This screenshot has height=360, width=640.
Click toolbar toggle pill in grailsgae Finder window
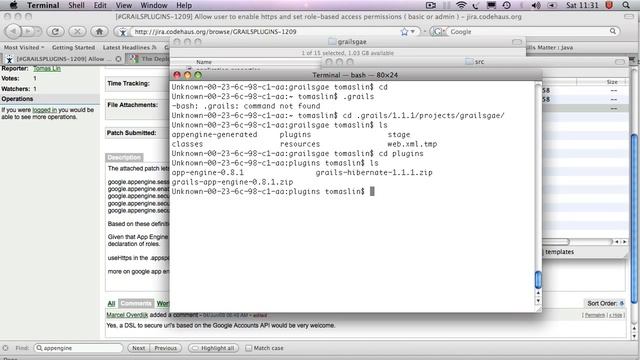click(x=517, y=42)
